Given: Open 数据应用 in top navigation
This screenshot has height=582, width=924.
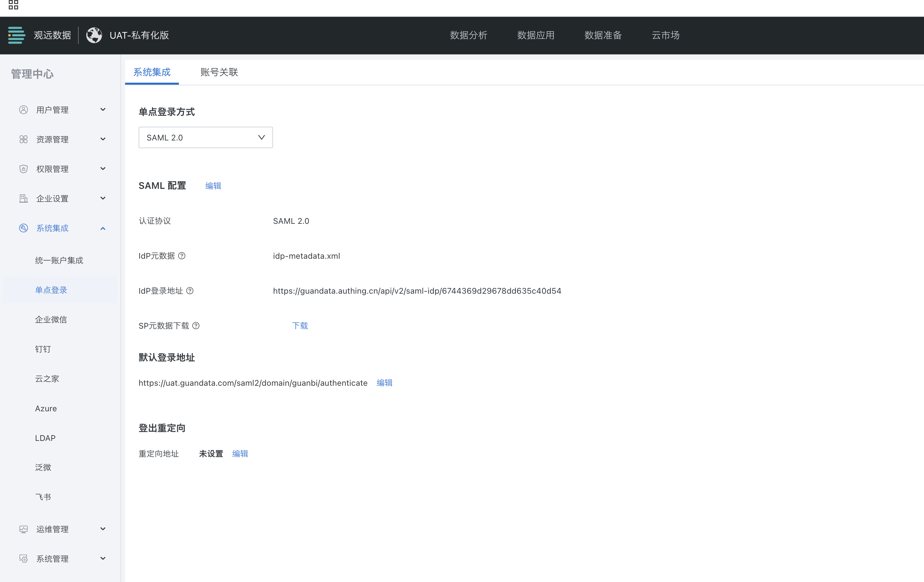Looking at the screenshot, I should pos(536,35).
